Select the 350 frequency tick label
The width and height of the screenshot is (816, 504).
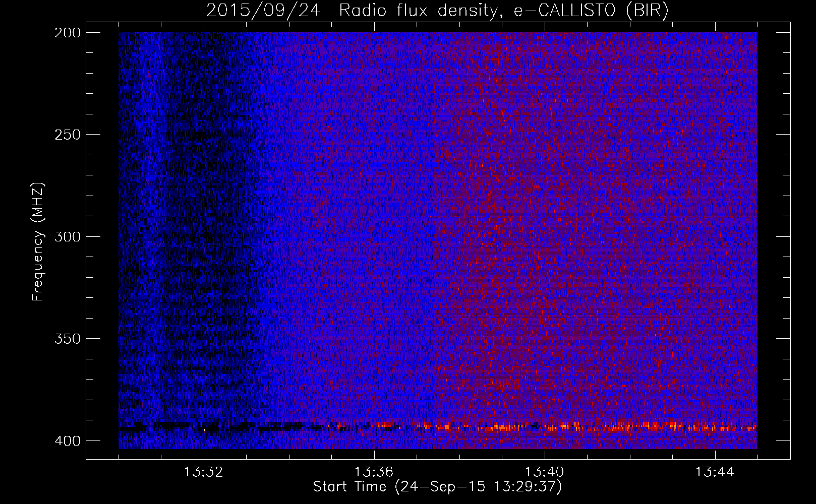coord(67,339)
